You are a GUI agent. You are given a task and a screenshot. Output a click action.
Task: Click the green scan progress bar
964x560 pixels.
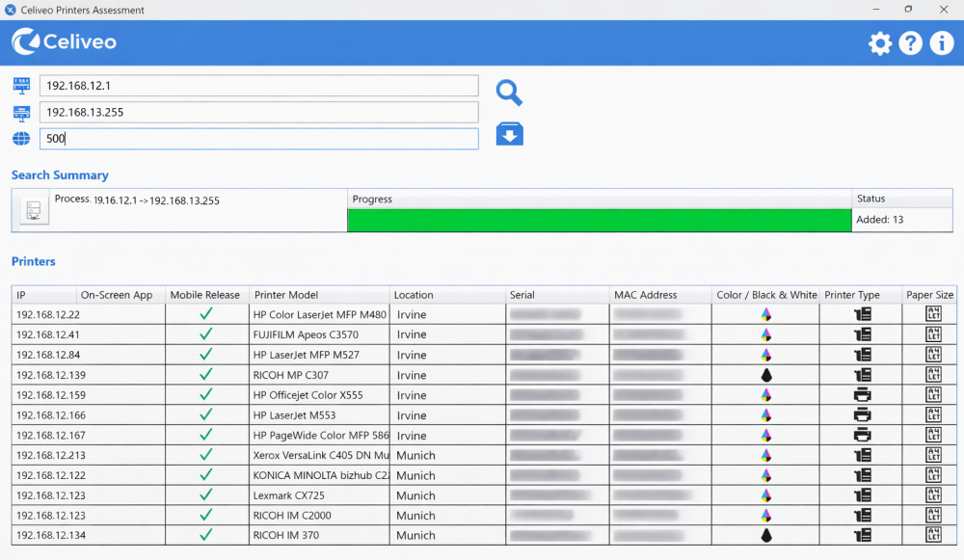600,220
